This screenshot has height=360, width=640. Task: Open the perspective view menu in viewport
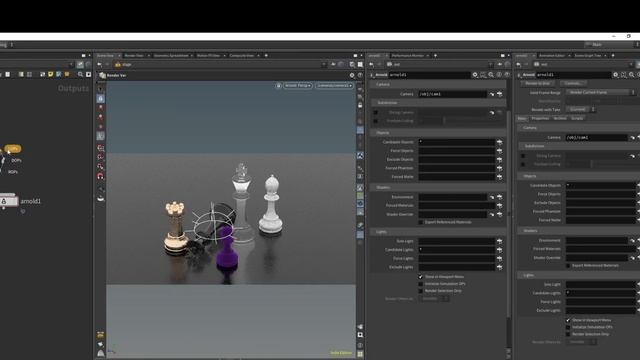point(298,86)
